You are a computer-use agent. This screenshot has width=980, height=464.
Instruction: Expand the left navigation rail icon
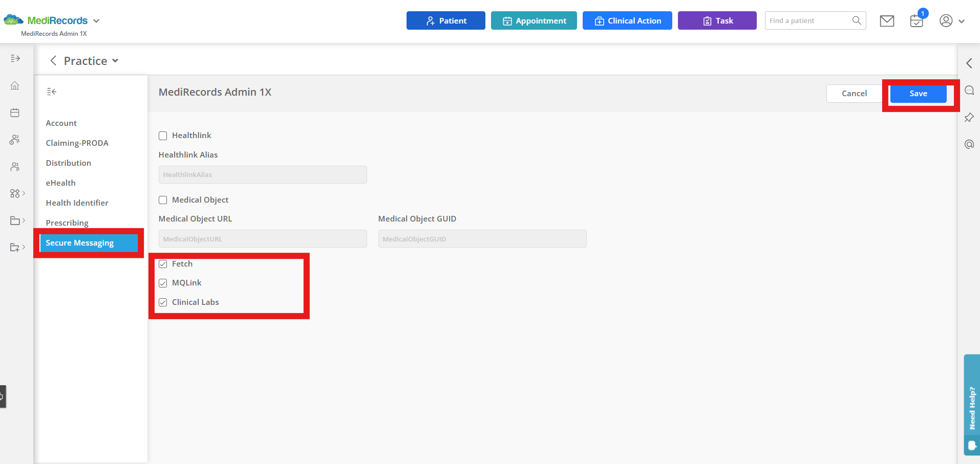(x=15, y=58)
